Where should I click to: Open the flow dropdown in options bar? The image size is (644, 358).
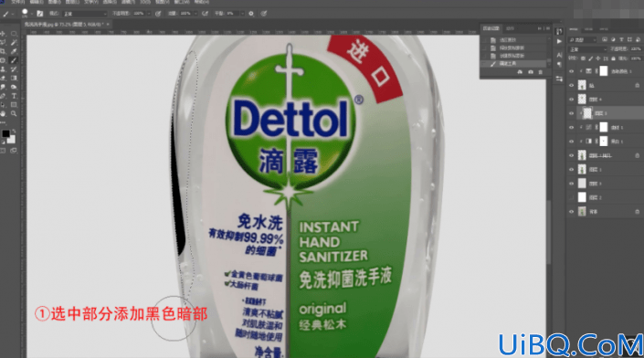(195, 14)
